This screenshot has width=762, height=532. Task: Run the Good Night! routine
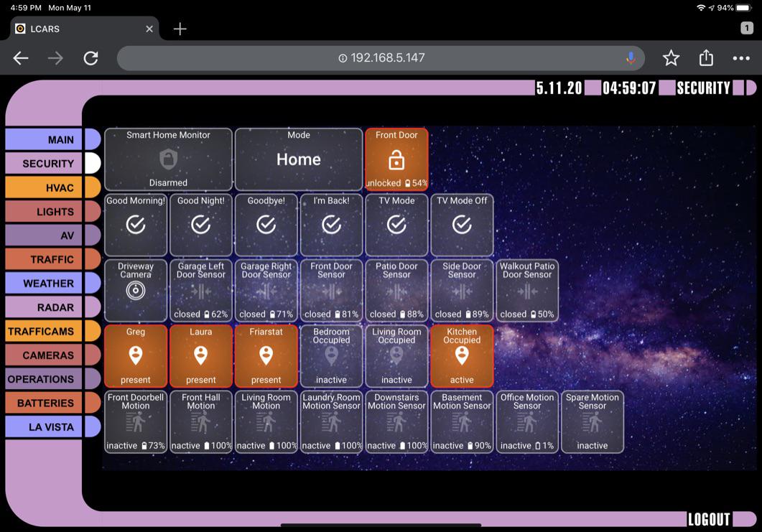tap(201, 225)
